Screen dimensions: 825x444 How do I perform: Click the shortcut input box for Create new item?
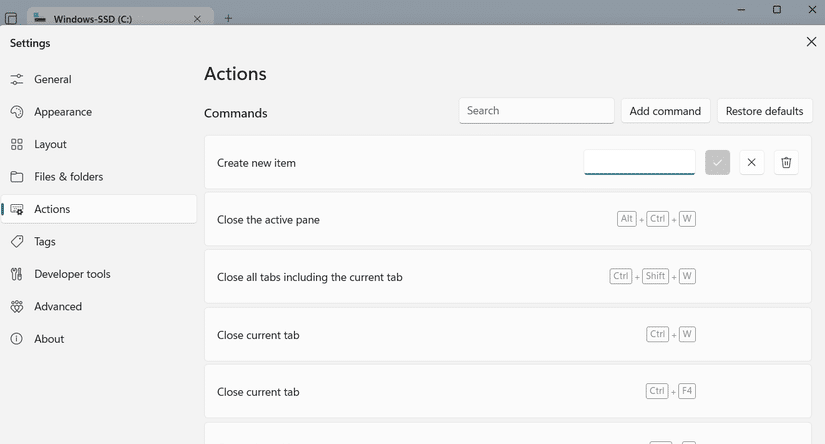[639, 162]
